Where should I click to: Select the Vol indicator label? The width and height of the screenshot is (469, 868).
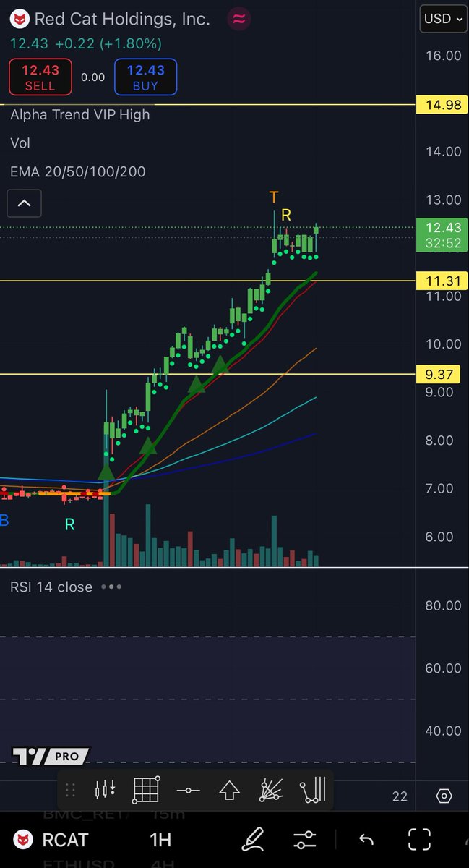click(x=20, y=143)
